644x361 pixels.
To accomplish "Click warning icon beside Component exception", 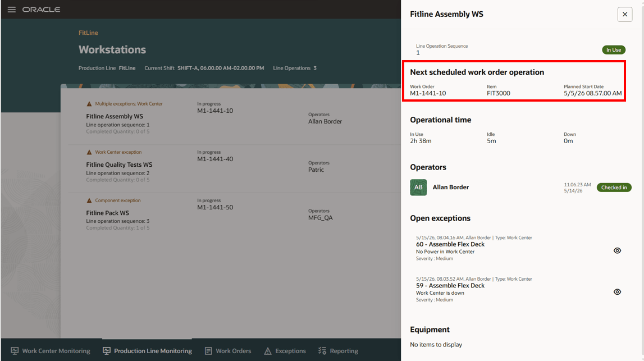I will point(89,200).
